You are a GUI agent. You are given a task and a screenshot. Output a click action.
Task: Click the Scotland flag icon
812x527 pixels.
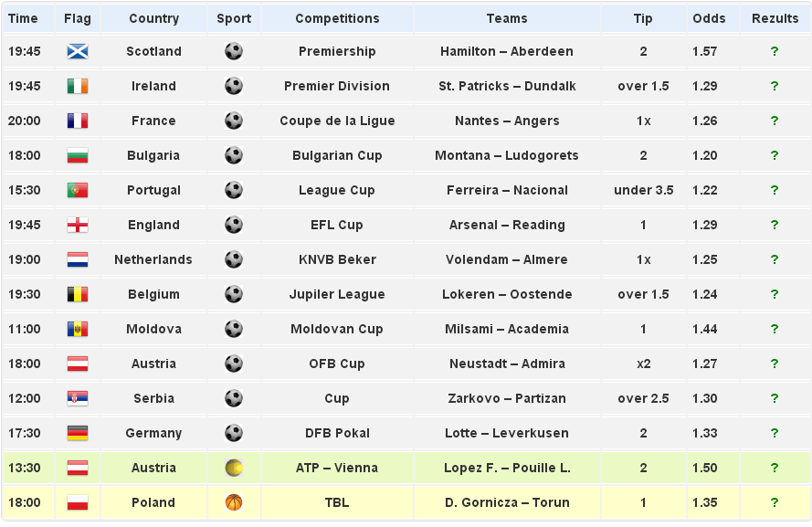coord(78,52)
